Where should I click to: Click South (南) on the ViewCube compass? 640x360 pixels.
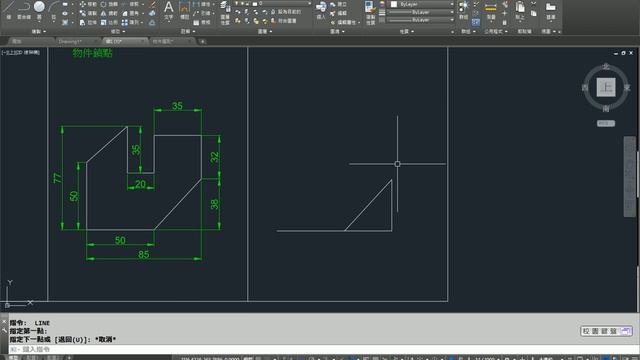point(606,109)
